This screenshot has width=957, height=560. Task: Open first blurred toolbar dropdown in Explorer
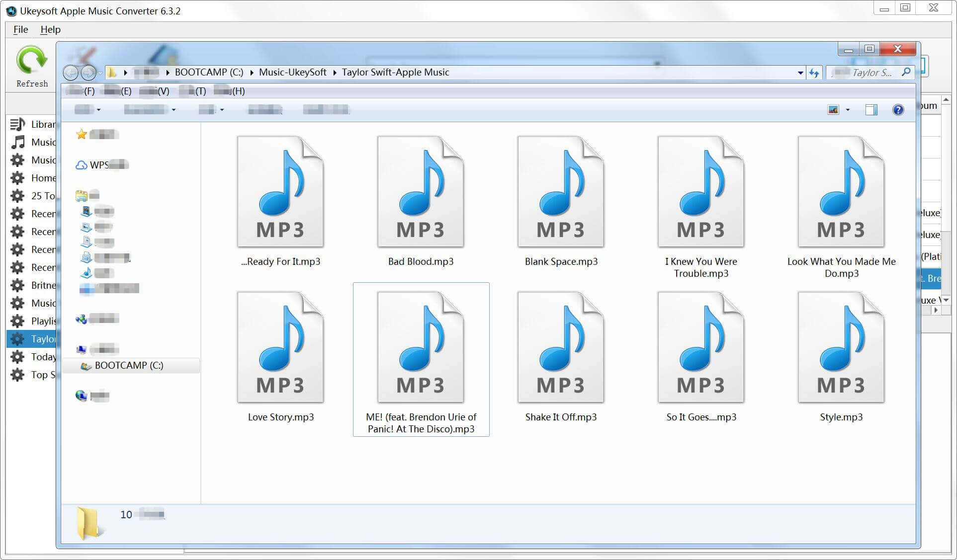click(87, 110)
